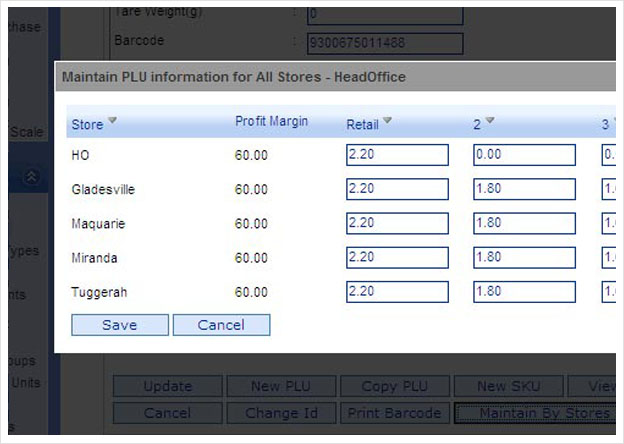Sort by the Retail column arrow
Image resolution: width=624 pixels, height=444 pixels.
point(387,120)
